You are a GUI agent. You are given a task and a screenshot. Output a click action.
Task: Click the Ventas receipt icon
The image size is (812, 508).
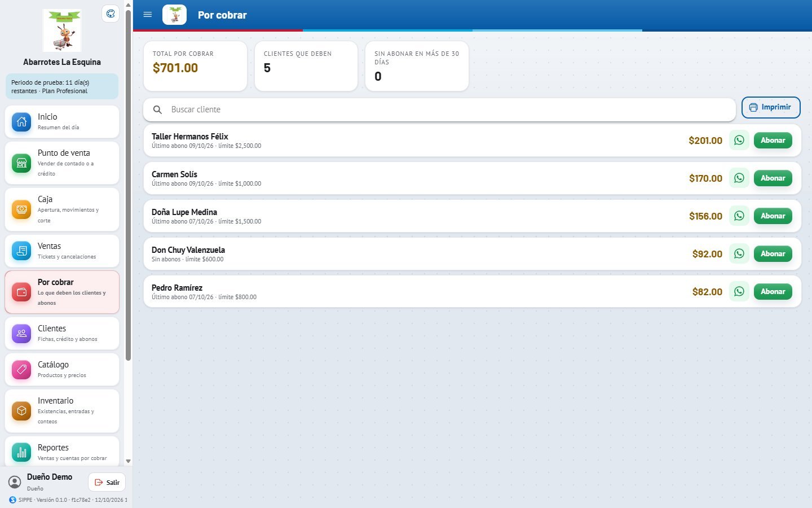(21, 251)
